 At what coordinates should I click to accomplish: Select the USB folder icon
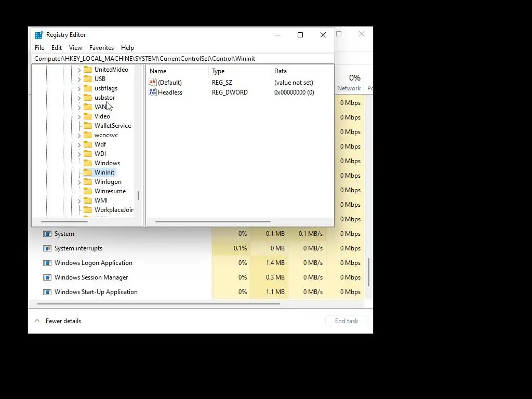pyautogui.click(x=88, y=79)
